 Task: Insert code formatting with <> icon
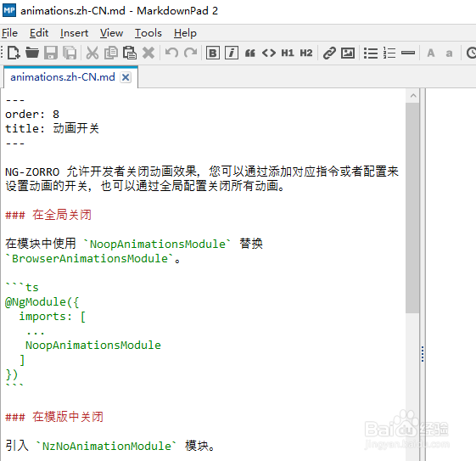click(x=269, y=53)
